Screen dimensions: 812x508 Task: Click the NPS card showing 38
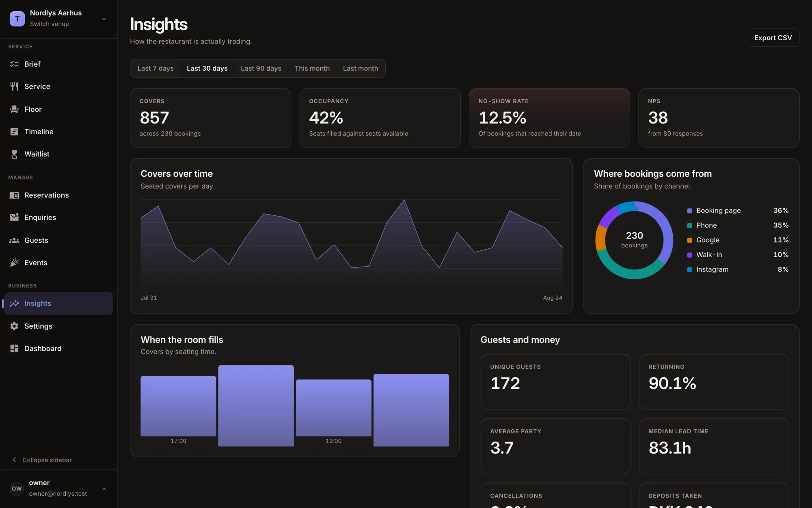[719, 118]
